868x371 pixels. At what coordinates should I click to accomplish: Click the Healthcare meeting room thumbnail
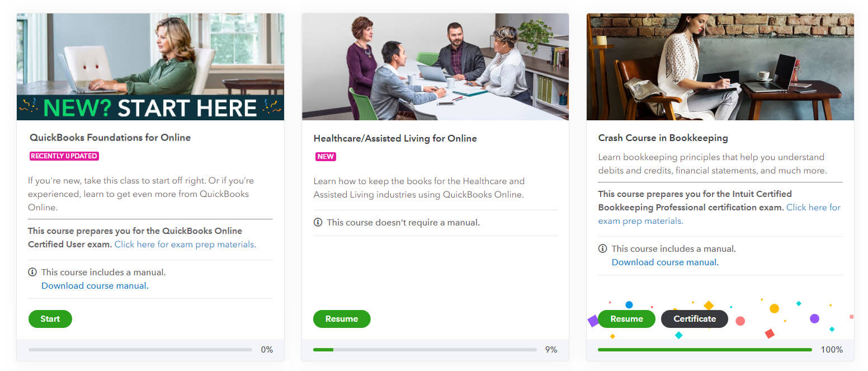[x=435, y=67]
